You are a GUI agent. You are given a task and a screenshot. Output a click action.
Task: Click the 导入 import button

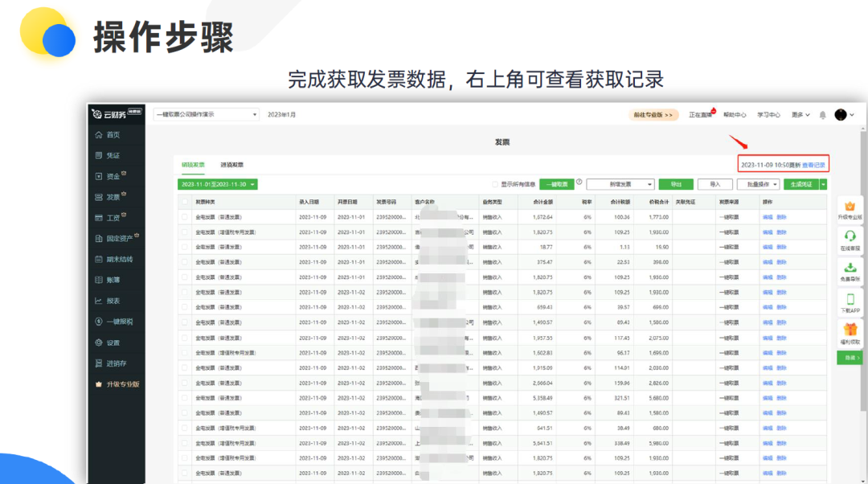coord(715,184)
